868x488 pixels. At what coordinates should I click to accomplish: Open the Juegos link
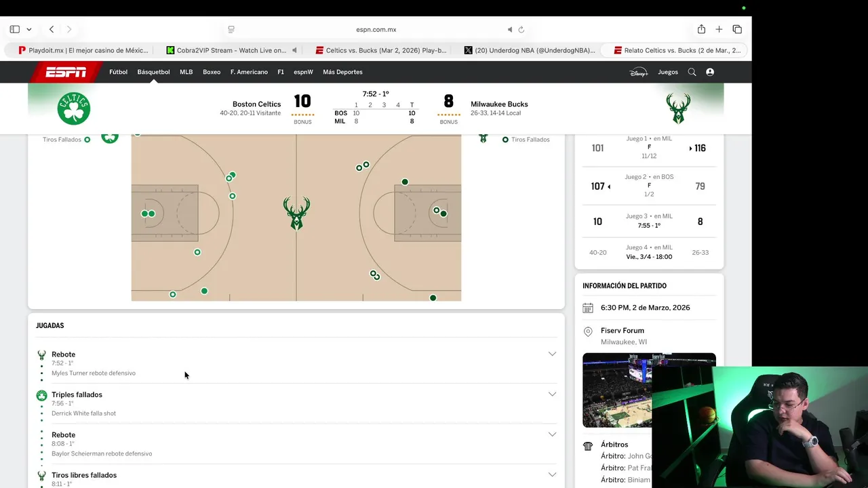668,72
